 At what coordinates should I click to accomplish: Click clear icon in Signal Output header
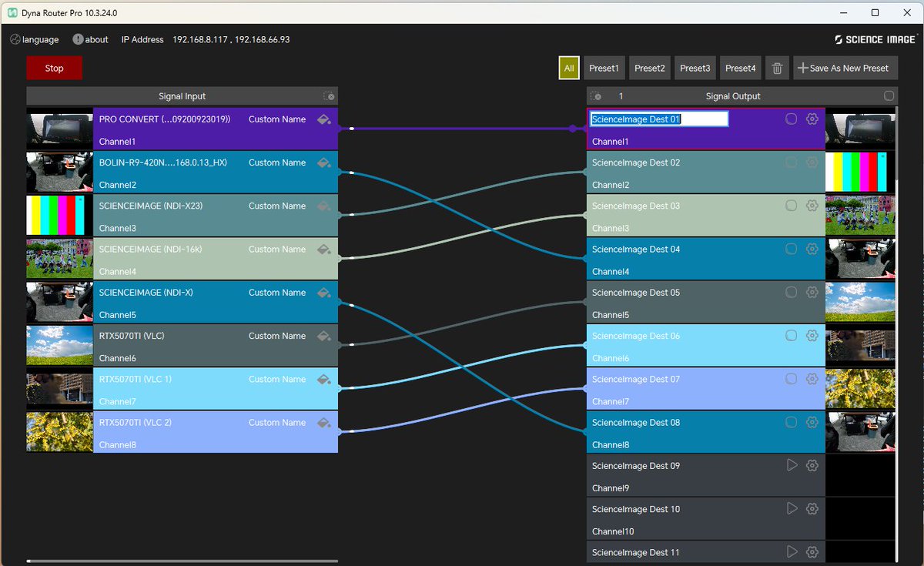[595, 96]
